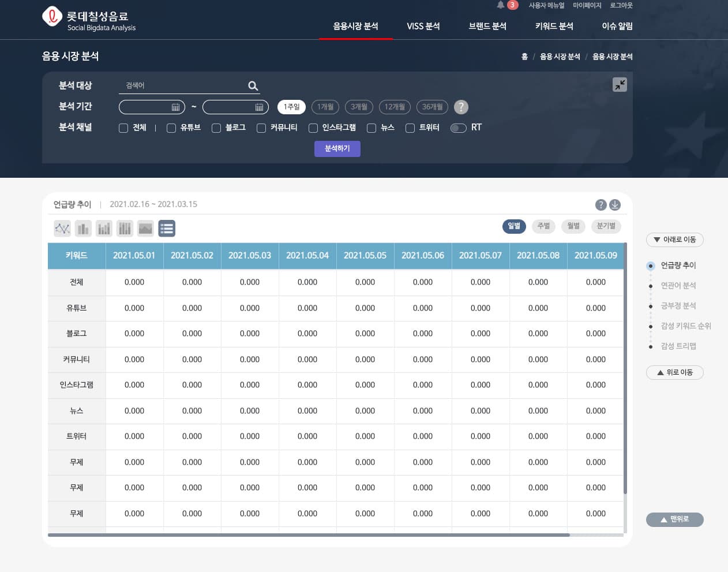Check the 인스타그램 channel checkbox
Screen dimensions: 728x572
coord(313,128)
